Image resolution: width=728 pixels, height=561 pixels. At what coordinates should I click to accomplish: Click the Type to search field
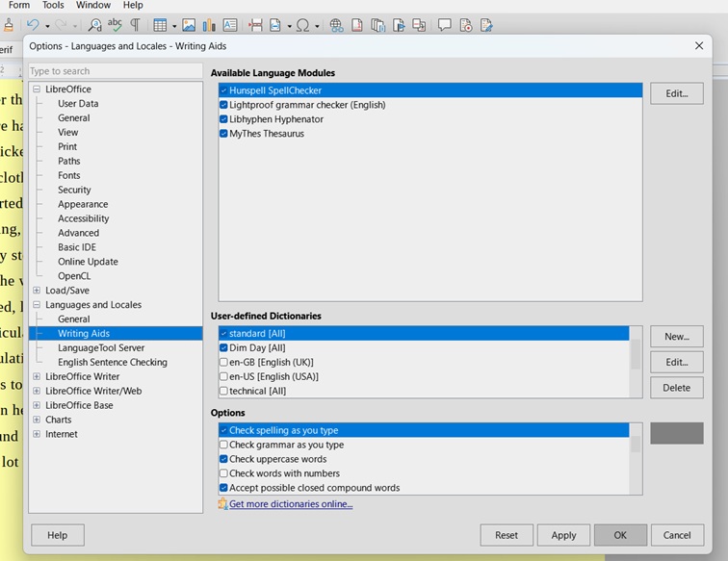click(115, 71)
